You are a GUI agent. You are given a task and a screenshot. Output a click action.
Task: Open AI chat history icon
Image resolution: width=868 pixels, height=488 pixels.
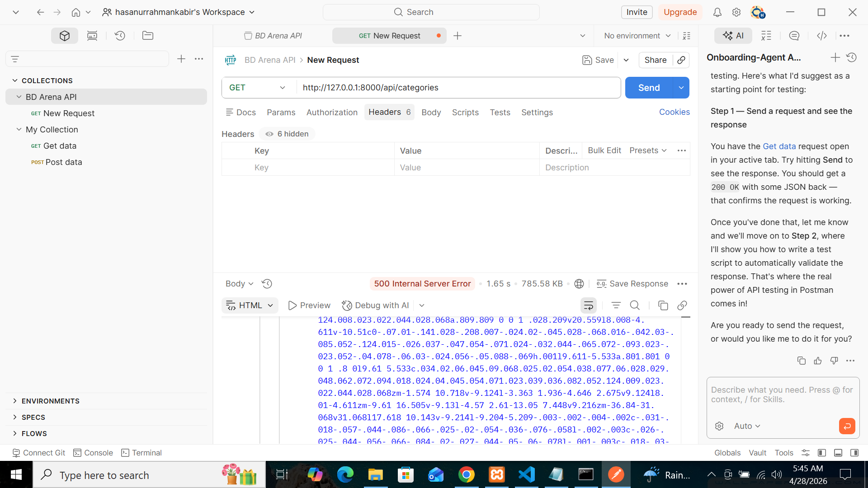852,57
